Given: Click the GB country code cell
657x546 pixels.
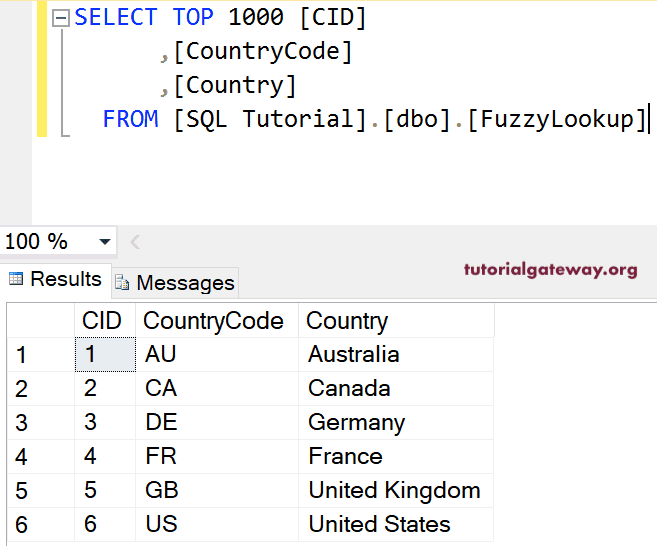Looking at the screenshot, I should tap(217, 490).
